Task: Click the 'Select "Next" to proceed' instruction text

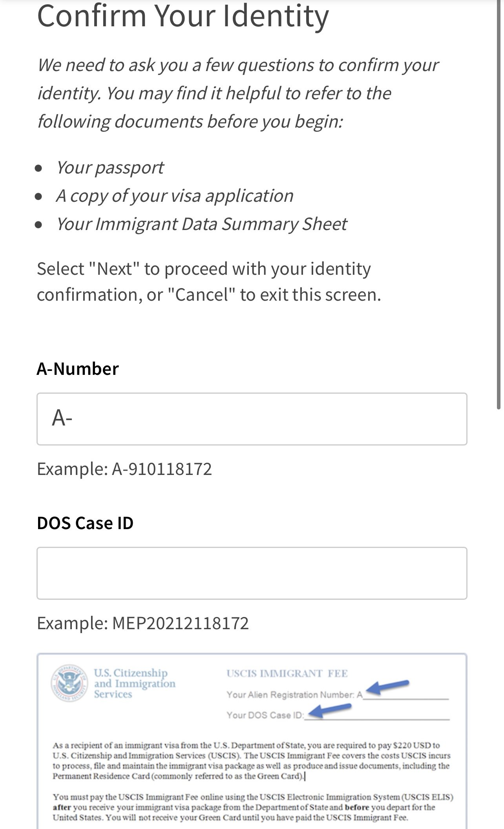Action: (x=209, y=281)
